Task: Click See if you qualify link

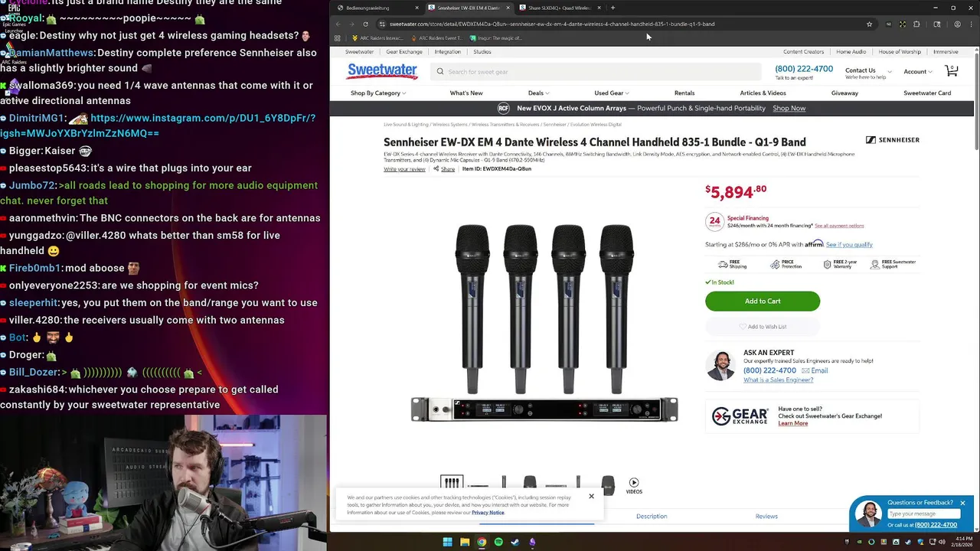Action: [849, 245]
